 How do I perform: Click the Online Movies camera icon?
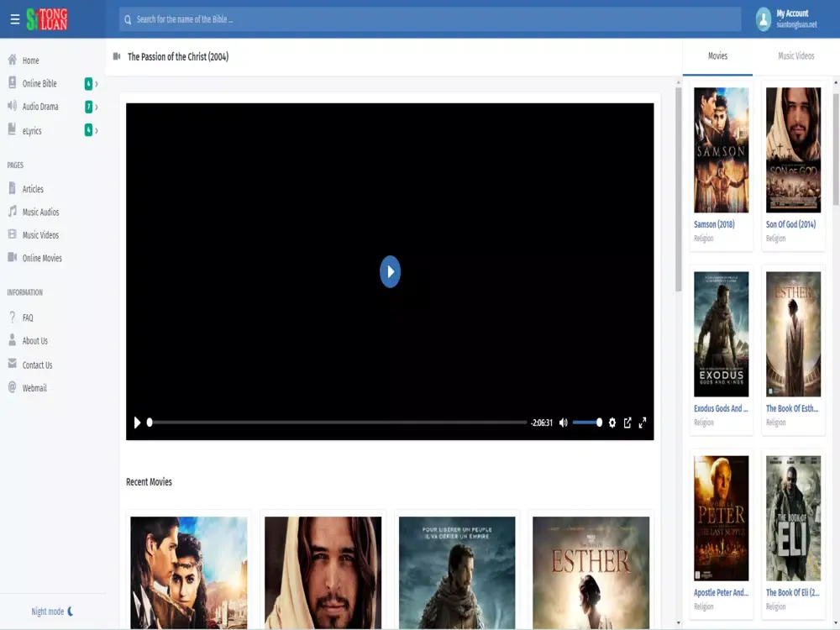coord(13,257)
